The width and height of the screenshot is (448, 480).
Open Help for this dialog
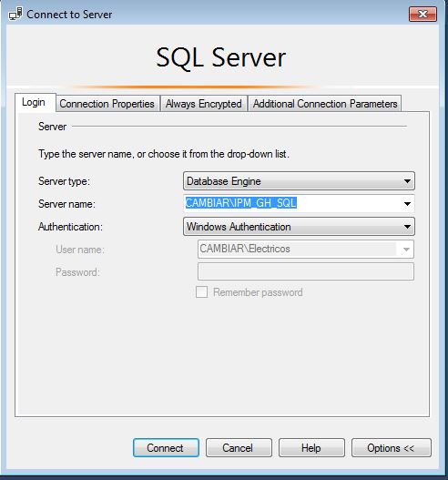311,448
